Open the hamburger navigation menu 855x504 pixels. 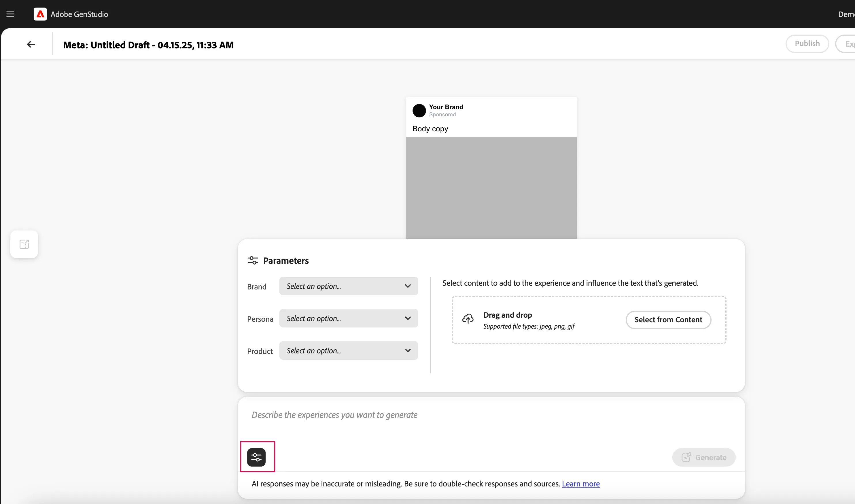[10, 14]
